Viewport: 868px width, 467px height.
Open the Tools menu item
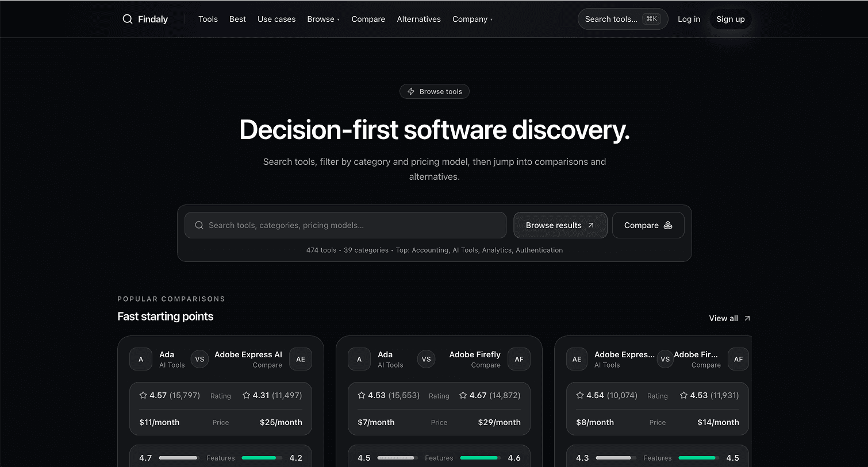tap(208, 19)
